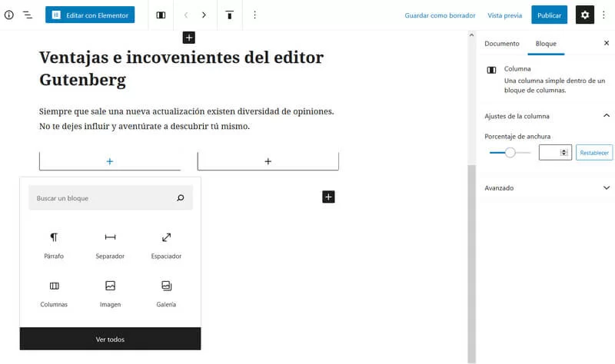The height and width of the screenshot is (364, 615).
Task: Click the black plus block appender
Action: point(328,197)
